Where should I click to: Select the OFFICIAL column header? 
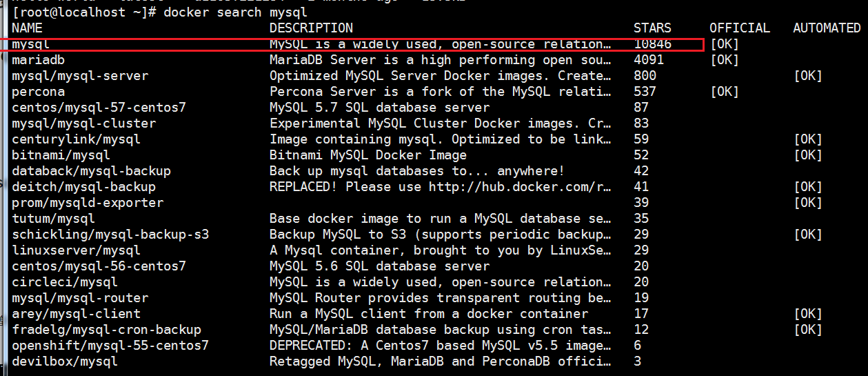740,28
